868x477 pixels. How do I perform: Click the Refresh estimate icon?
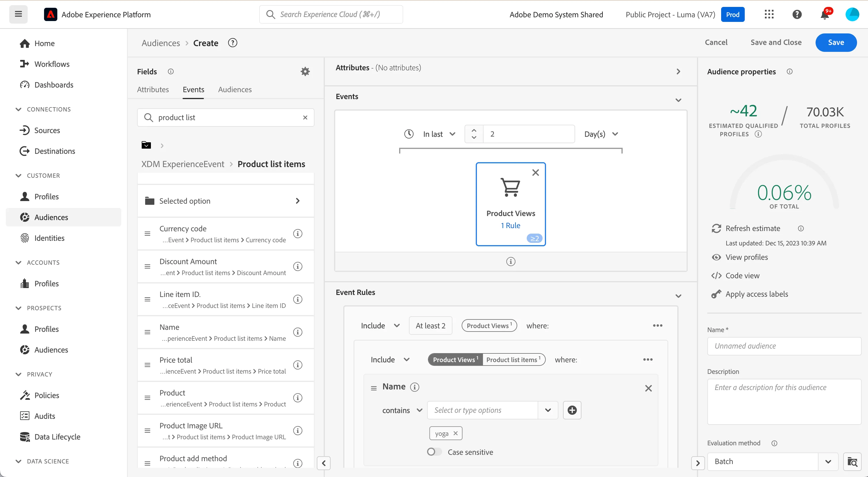pos(716,228)
